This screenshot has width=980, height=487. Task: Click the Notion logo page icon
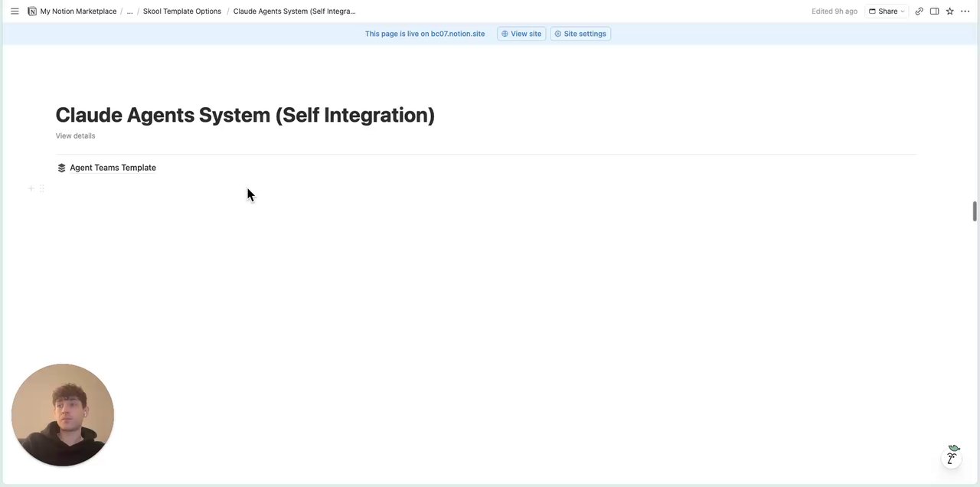point(32,11)
